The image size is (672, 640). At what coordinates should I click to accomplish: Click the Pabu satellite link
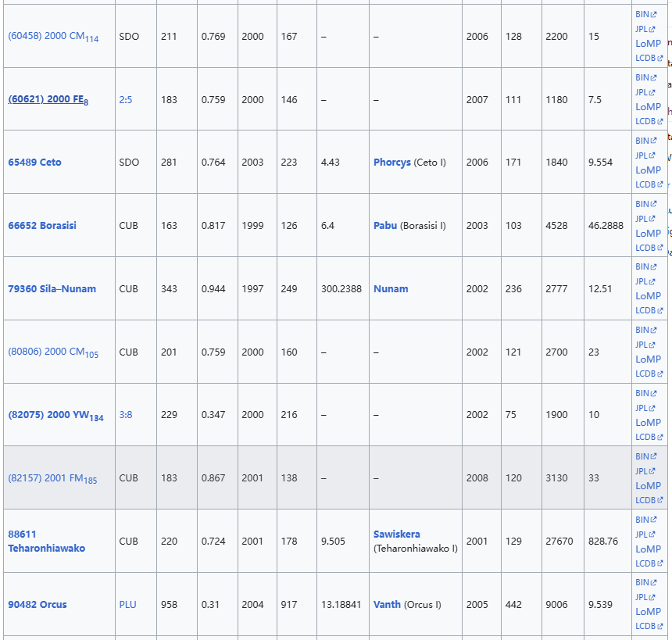coord(384,226)
